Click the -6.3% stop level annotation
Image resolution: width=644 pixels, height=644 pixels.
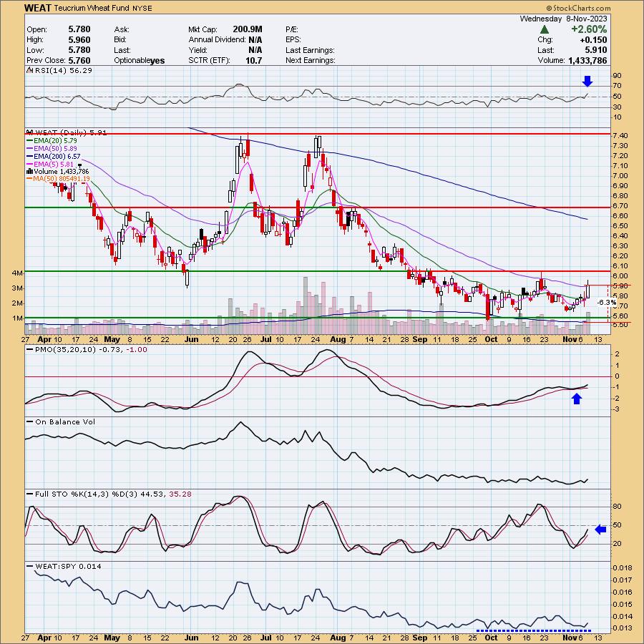pyautogui.click(x=607, y=302)
